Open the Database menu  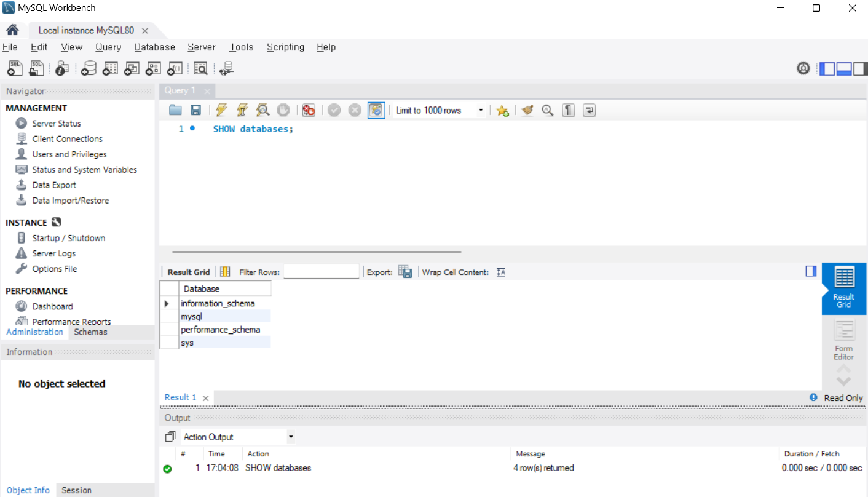pos(155,47)
